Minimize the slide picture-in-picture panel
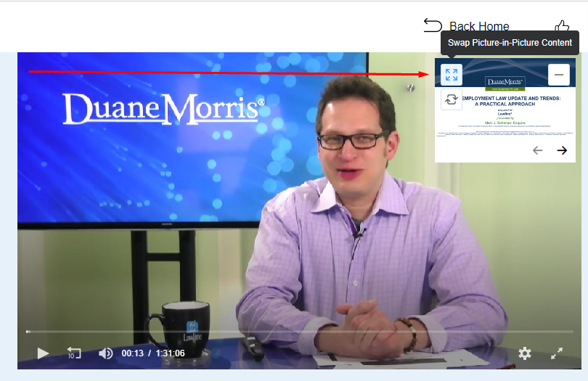The width and height of the screenshot is (588, 381). (x=559, y=75)
